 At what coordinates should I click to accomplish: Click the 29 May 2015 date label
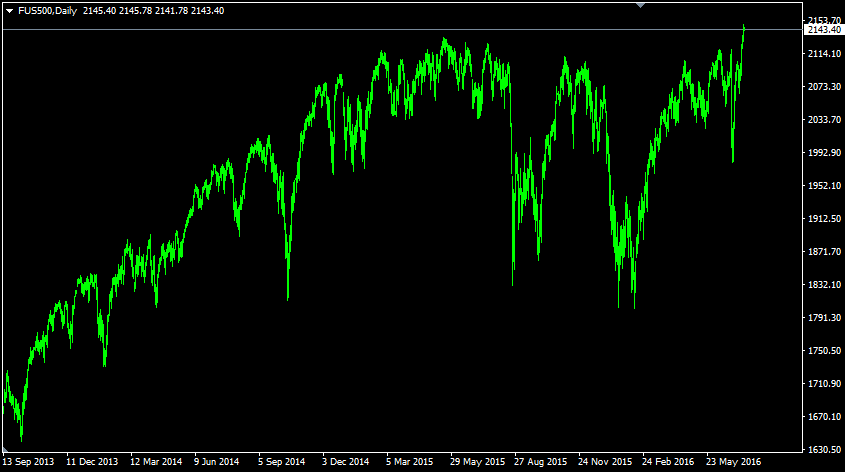click(x=477, y=462)
